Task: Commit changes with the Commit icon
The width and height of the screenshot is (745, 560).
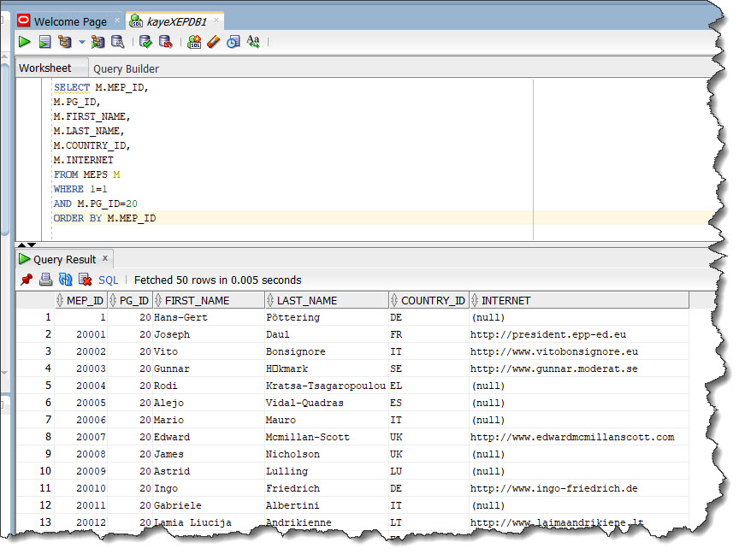Action: 145,42
